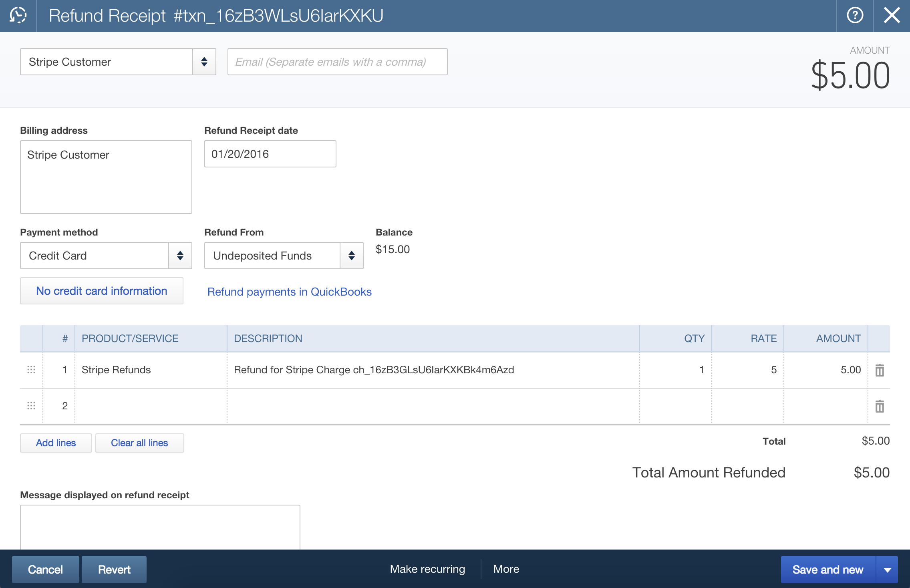Click the Add lines button

(x=56, y=443)
